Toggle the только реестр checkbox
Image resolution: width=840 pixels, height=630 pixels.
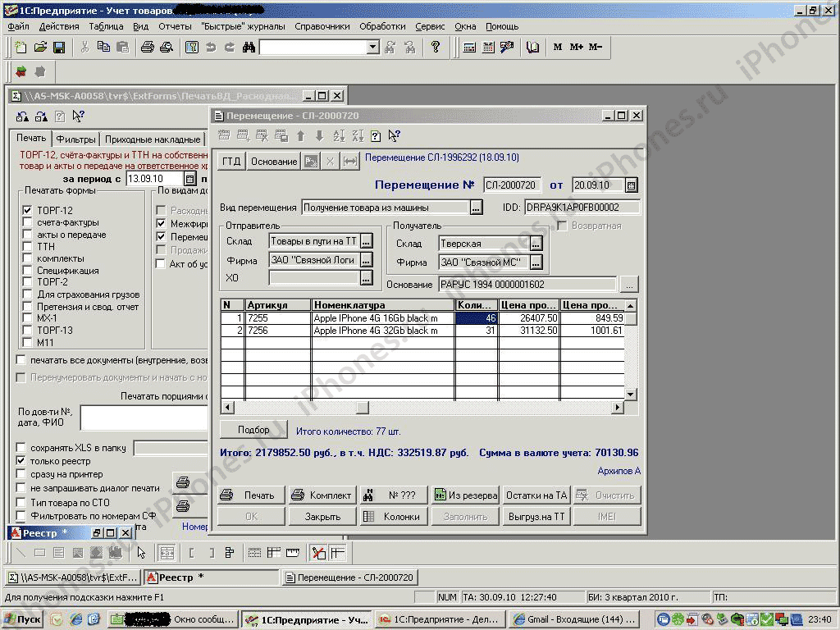pos(21,461)
